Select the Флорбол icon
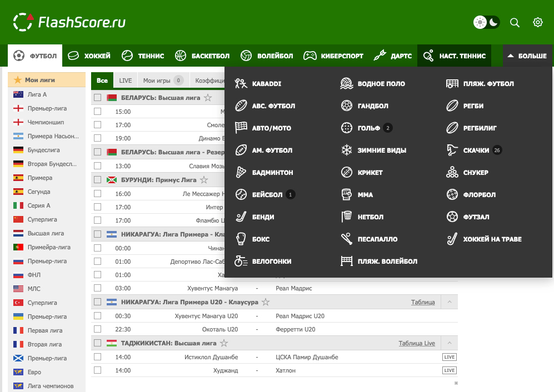 coord(452,194)
